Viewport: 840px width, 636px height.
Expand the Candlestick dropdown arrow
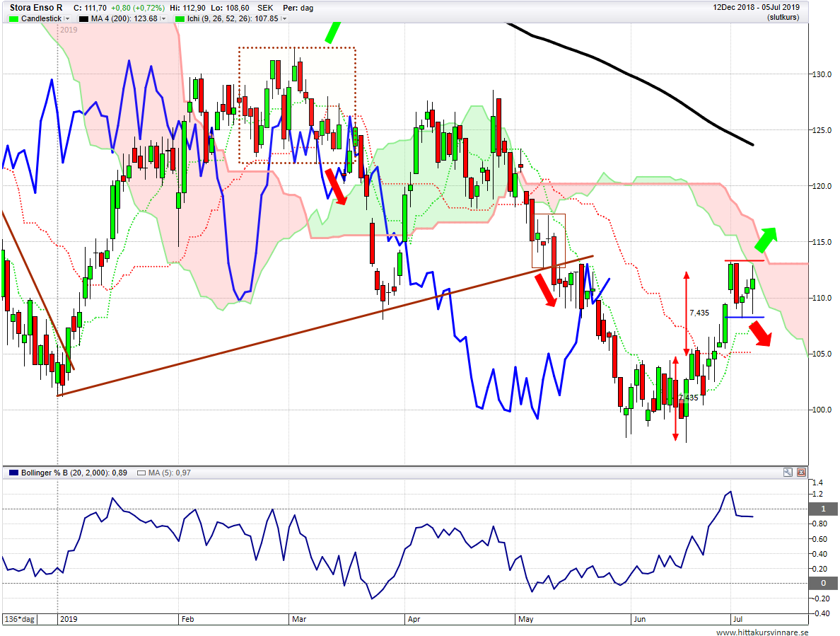[67, 19]
